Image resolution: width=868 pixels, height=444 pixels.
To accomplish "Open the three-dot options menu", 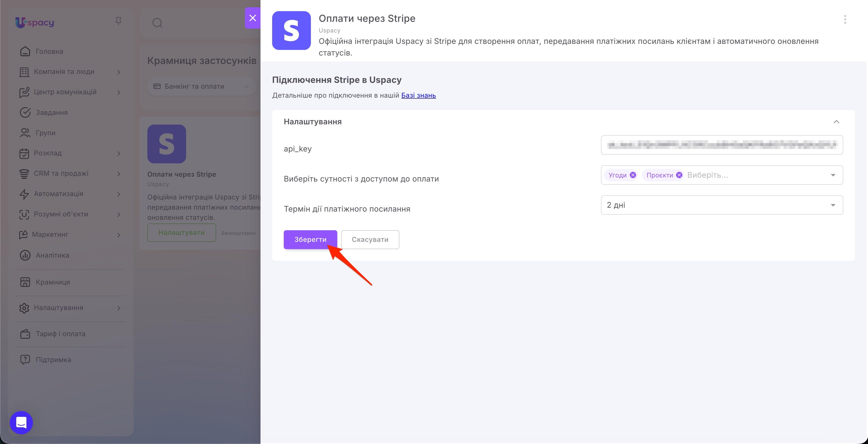I will [845, 19].
